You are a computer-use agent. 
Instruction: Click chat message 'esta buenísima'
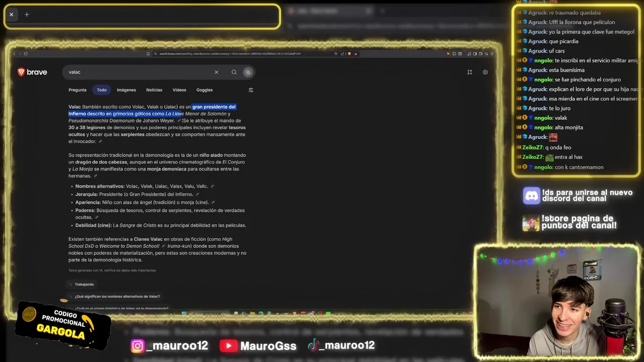(x=567, y=70)
